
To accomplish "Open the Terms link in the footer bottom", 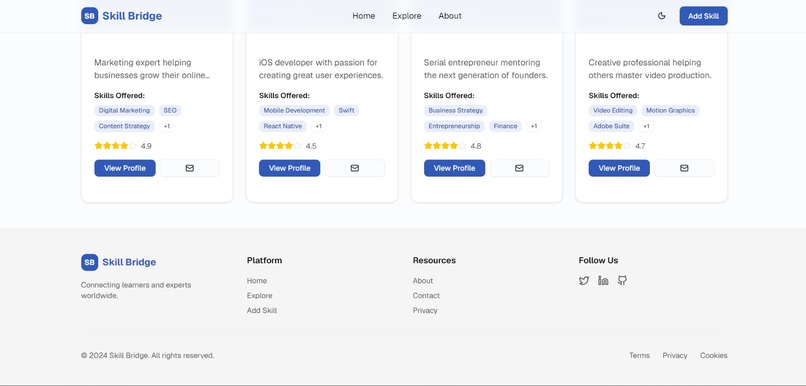I will point(639,355).
